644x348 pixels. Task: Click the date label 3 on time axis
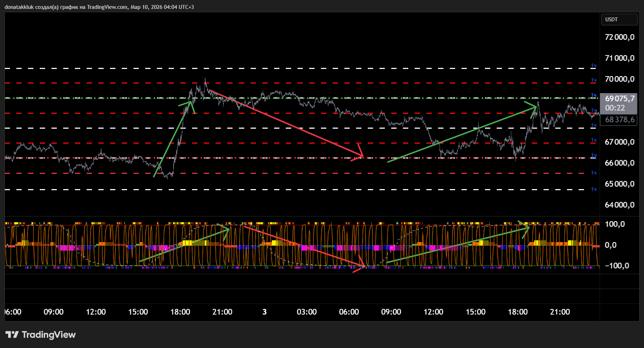tap(264, 312)
